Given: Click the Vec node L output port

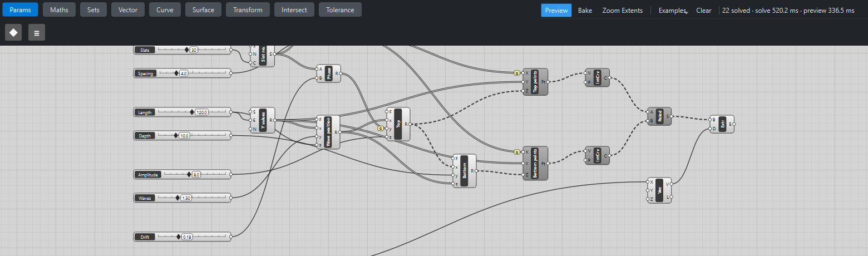Looking at the screenshot, I should click(x=672, y=197).
